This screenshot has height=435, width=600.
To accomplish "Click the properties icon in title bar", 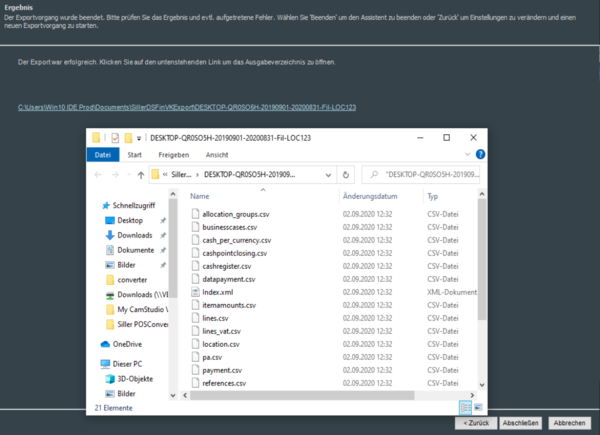I will click(115, 137).
